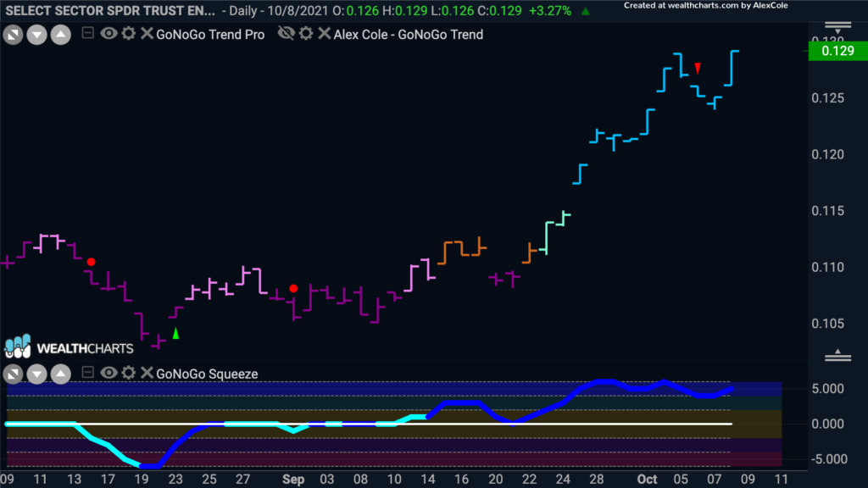Move the GoNoGo Squeeze pane down
The height and width of the screenshot is (488, 868).
(37, 374)
